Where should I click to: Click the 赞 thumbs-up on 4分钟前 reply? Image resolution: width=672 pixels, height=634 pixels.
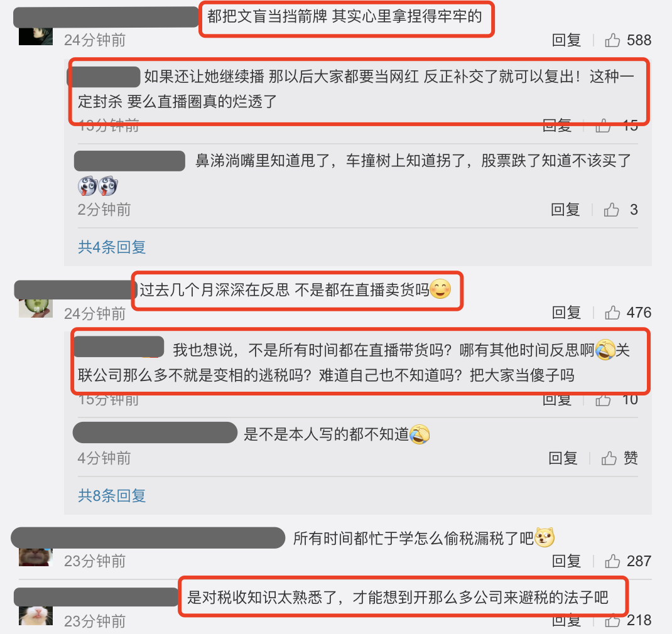pyautogui.click(x=609, y=458)
